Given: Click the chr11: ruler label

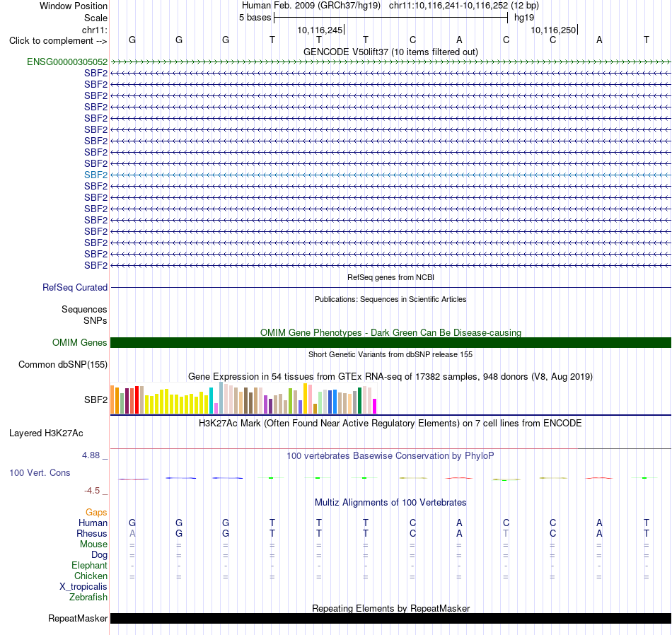Looking at the screenshot, I should 95,30.
